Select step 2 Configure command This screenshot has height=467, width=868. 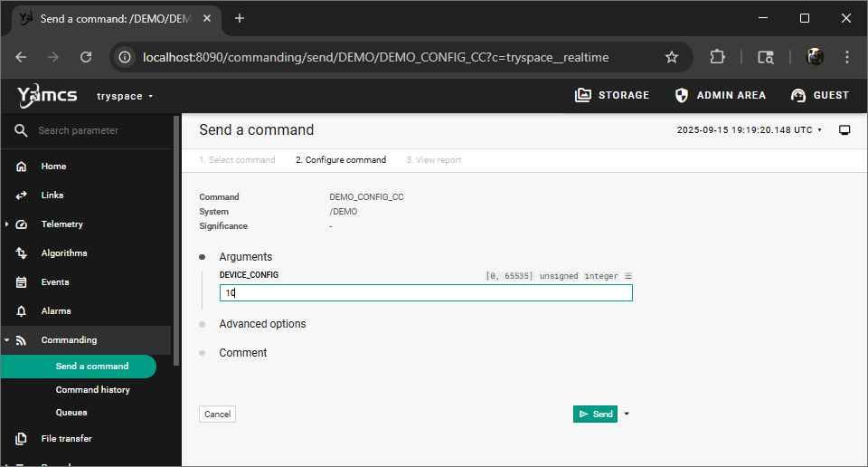(341, 159)
